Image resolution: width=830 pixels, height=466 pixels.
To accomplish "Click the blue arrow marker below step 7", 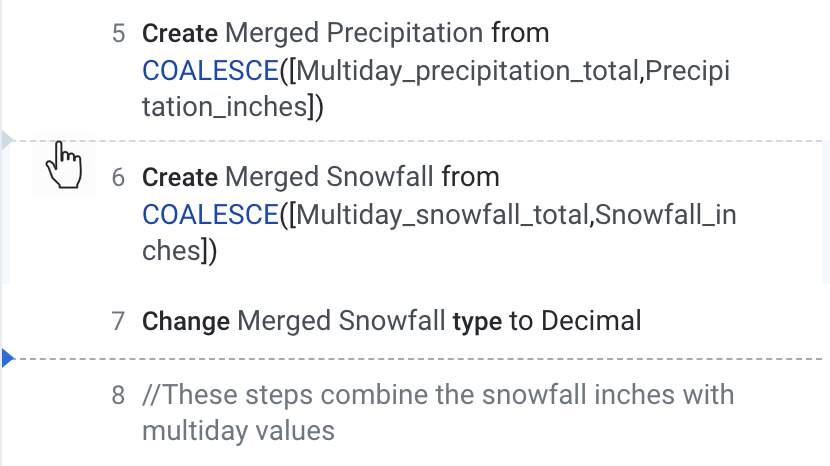I will point(8,358).
